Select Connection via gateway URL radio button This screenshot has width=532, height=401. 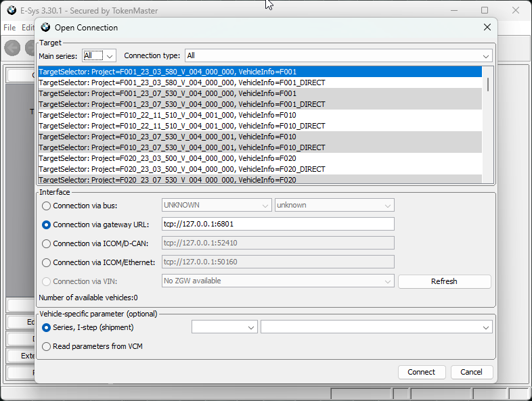pos(46,225)
